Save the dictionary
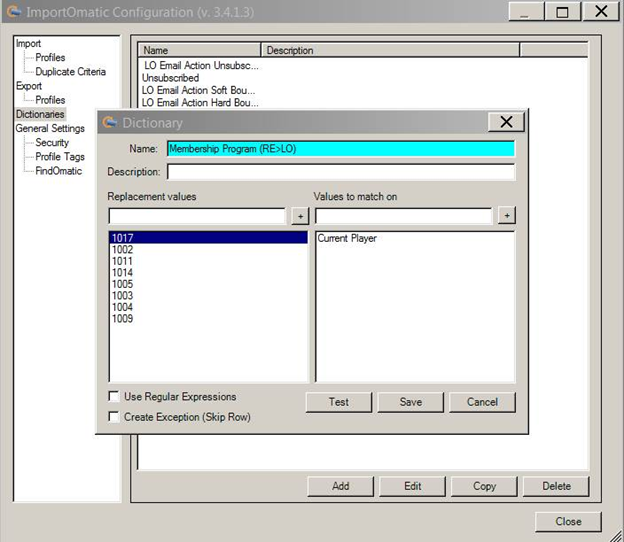Screen dimensions: 624x542 pos(411,402)
